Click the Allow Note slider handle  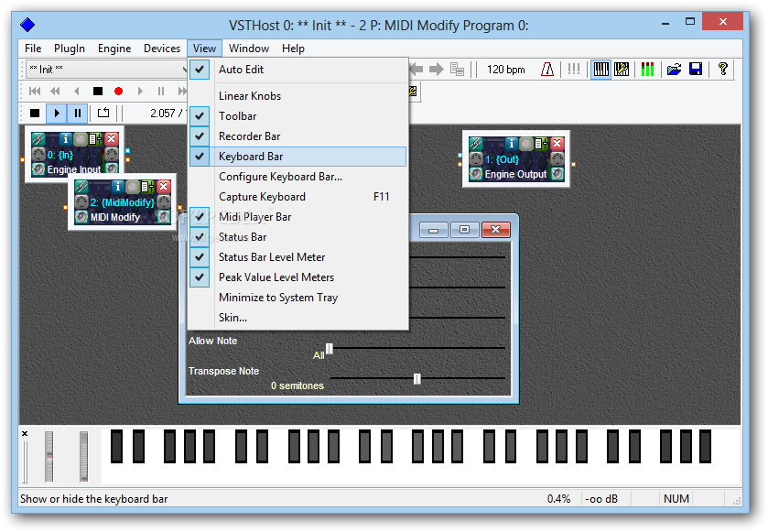click(330, 348)
